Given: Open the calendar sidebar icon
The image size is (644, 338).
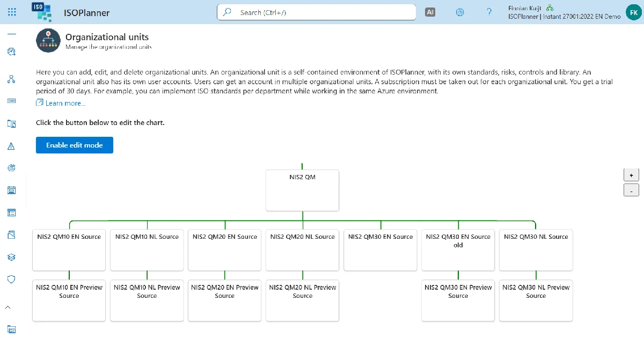Looking at the screenshot, I should coord(11,190).
